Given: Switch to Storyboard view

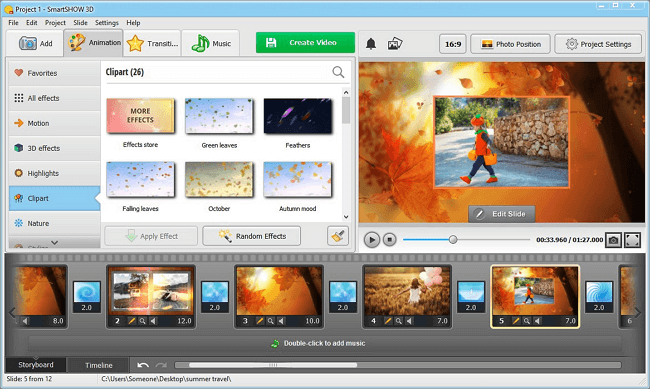Looking at the screenshot, I should [x=36, y=365].
